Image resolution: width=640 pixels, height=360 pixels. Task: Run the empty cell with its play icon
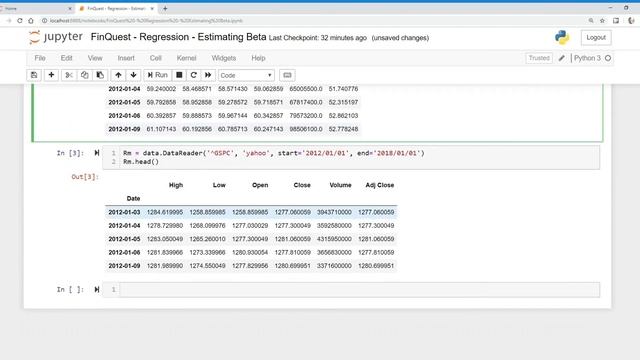point(97,289)
